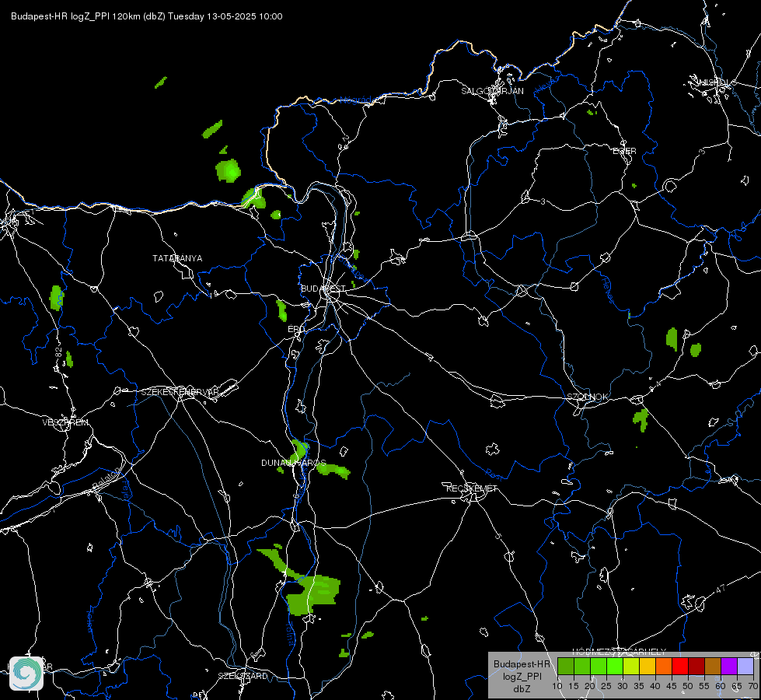Image resolution: width=761 pixels, height=700 pixels.
Task: Select the orange 40 dBZ legend swatch
Action: (x=664, y=666)
